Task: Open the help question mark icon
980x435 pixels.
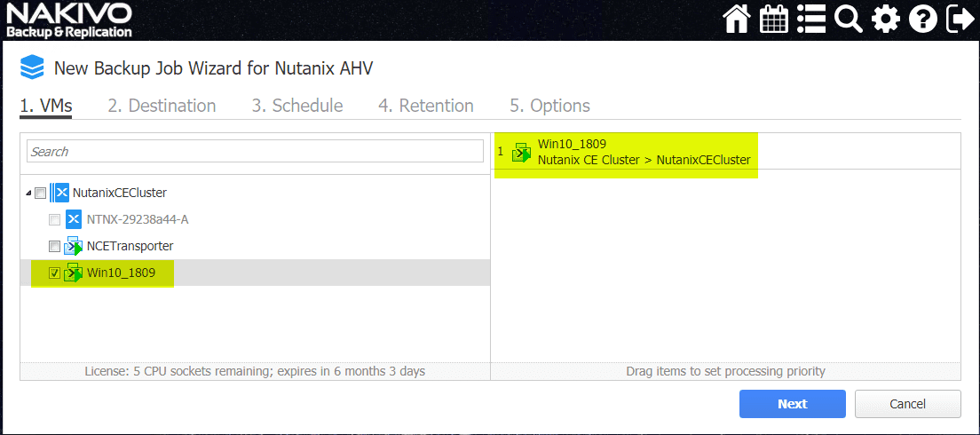Action: point(922,19)
